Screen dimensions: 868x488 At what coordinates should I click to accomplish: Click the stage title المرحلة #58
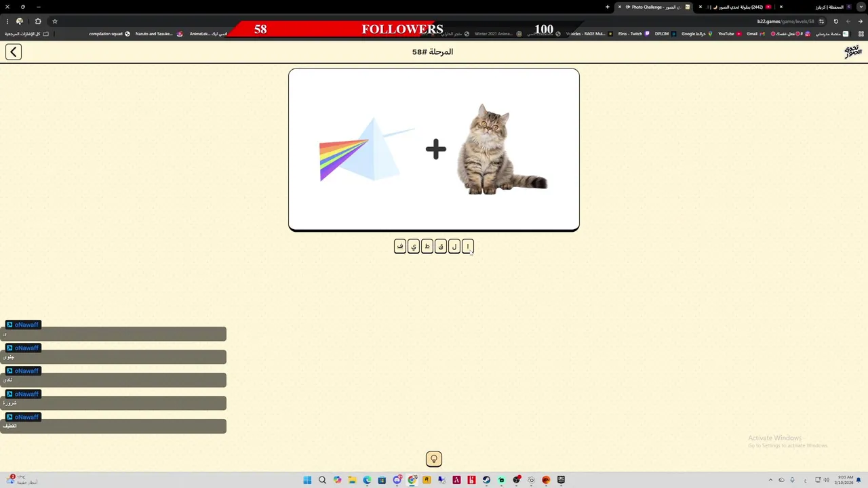coord(433,52)
